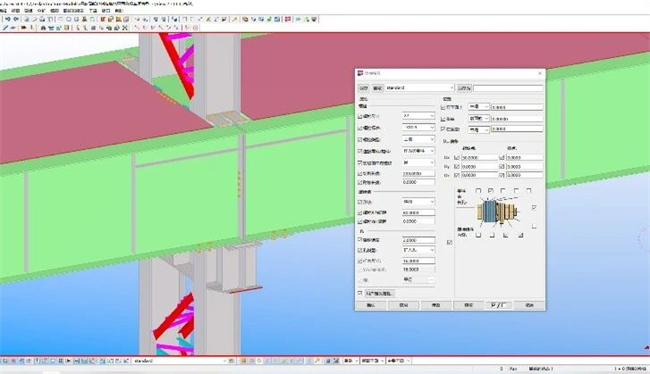Open the 帮助 (Help) menu
Image resolution: width=650 pixels, height=374 pixels.
[119, 10]
